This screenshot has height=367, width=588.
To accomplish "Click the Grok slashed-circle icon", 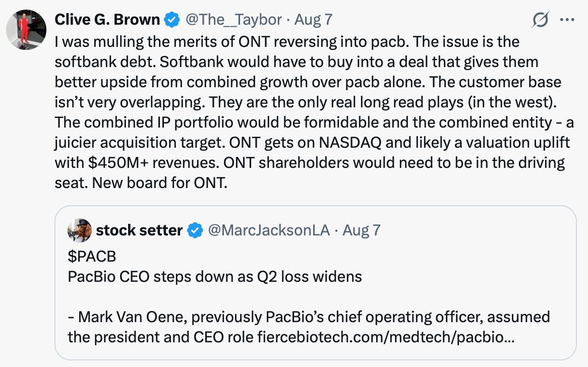I will pyautogui.click(x=541, y=20).
